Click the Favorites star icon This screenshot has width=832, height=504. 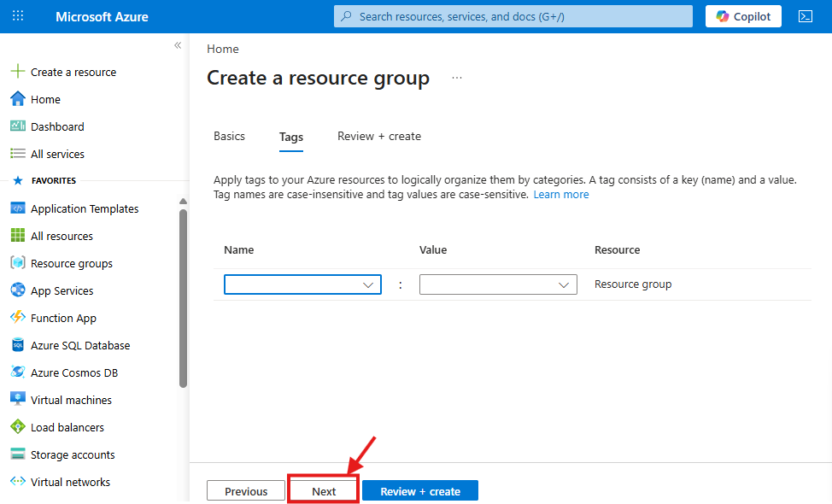pos(17,180)
